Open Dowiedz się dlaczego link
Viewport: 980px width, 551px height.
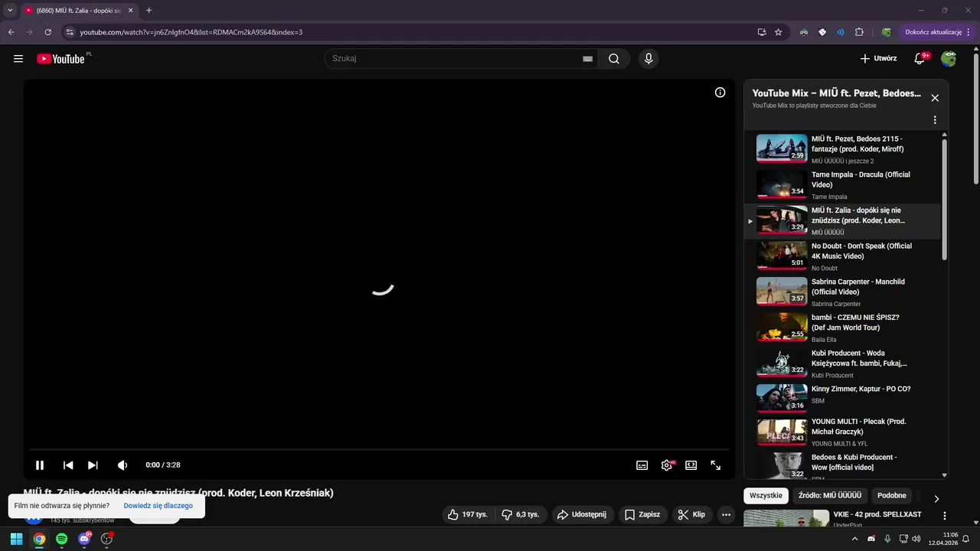(x=158, y=506)
